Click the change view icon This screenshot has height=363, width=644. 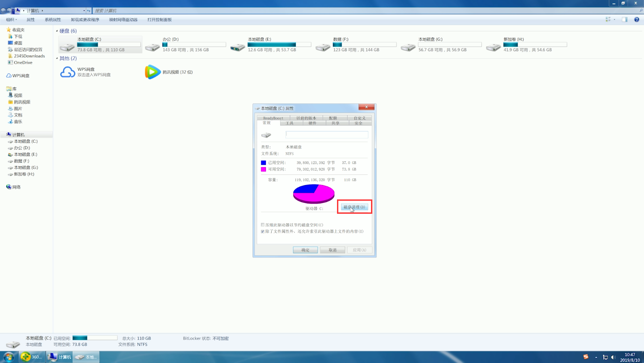(608, 20)
